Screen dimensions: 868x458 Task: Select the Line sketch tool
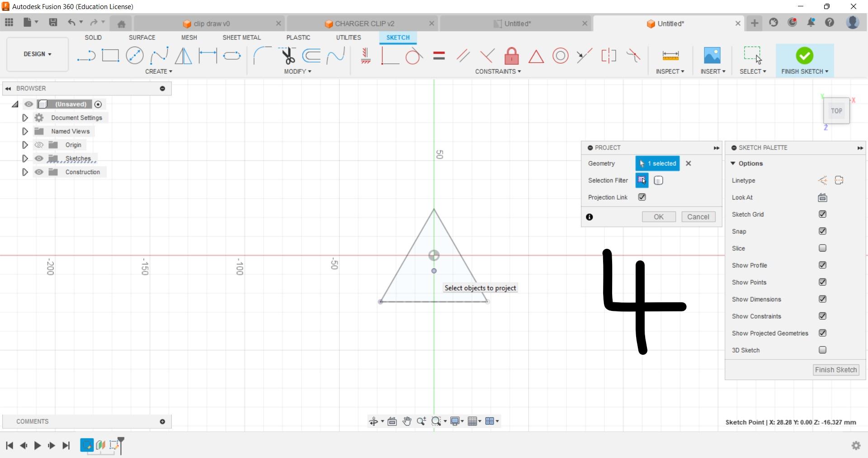point(86,55)
